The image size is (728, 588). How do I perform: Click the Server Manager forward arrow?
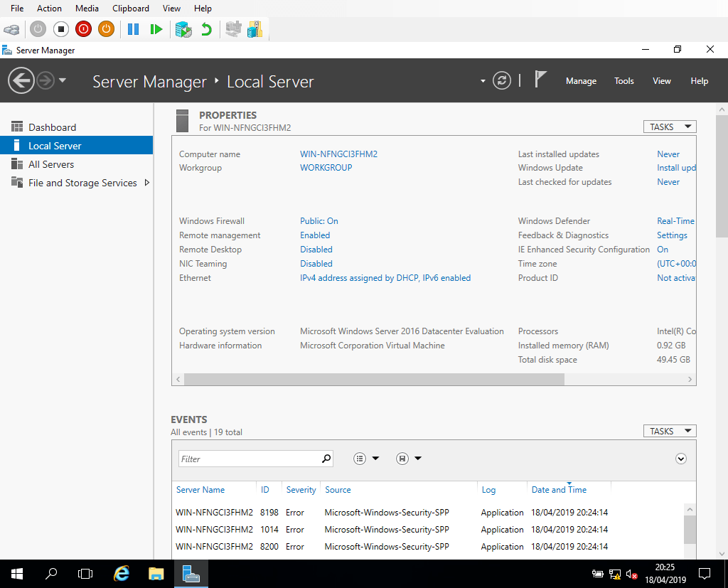pos(45,81)
